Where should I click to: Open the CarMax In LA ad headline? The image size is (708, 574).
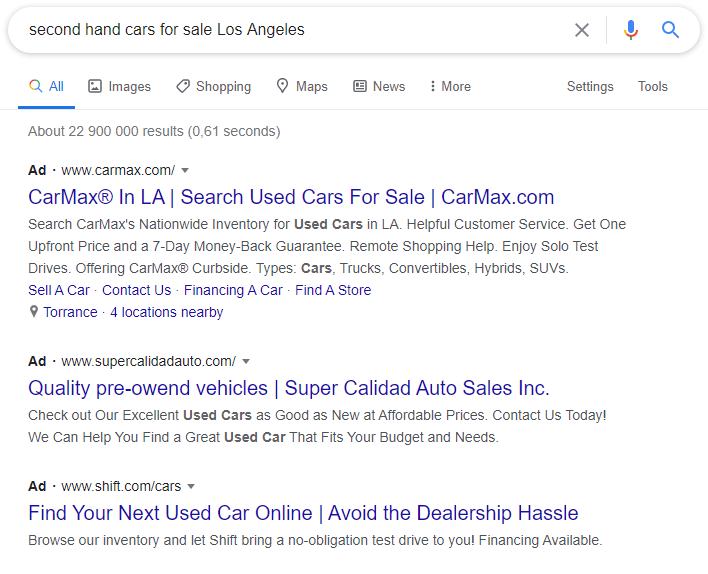pos(291,197)
